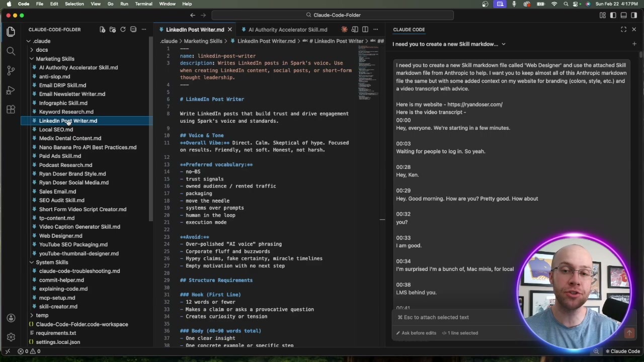
Task: Open the Manage gear in activity bar
Action: click(x=11, y=337)
